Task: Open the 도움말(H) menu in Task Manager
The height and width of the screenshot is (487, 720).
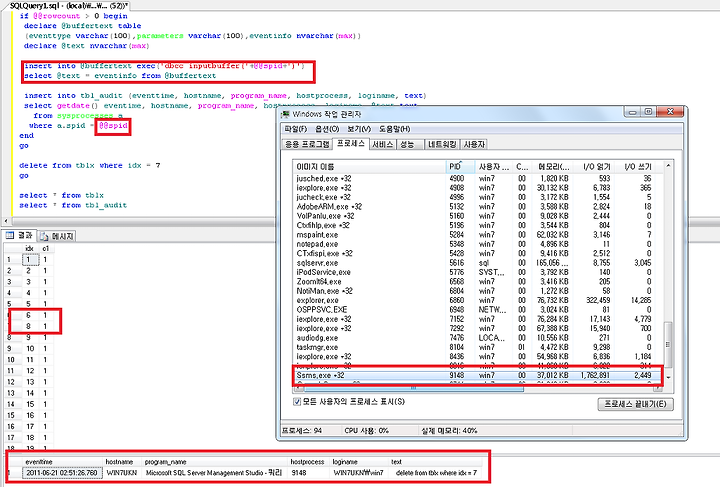Action: [394, 129]
